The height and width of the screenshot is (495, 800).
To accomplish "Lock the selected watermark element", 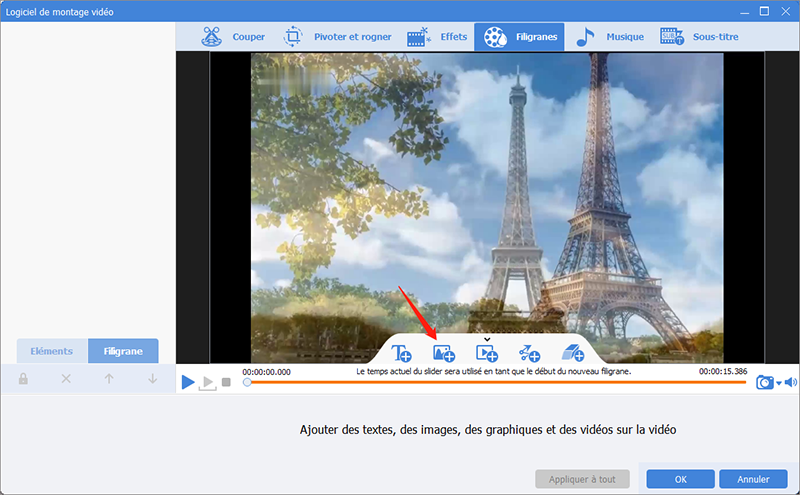I will click(x=23, y=379).
